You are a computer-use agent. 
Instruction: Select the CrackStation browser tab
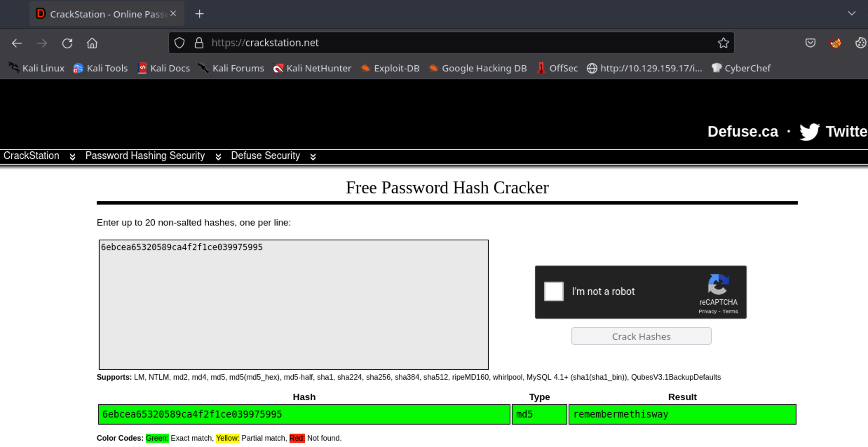(x=107, y=14)
